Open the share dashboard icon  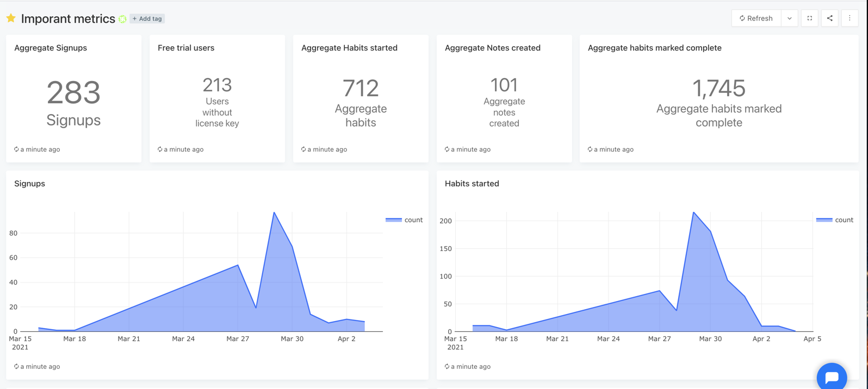(x=829, y=18)
